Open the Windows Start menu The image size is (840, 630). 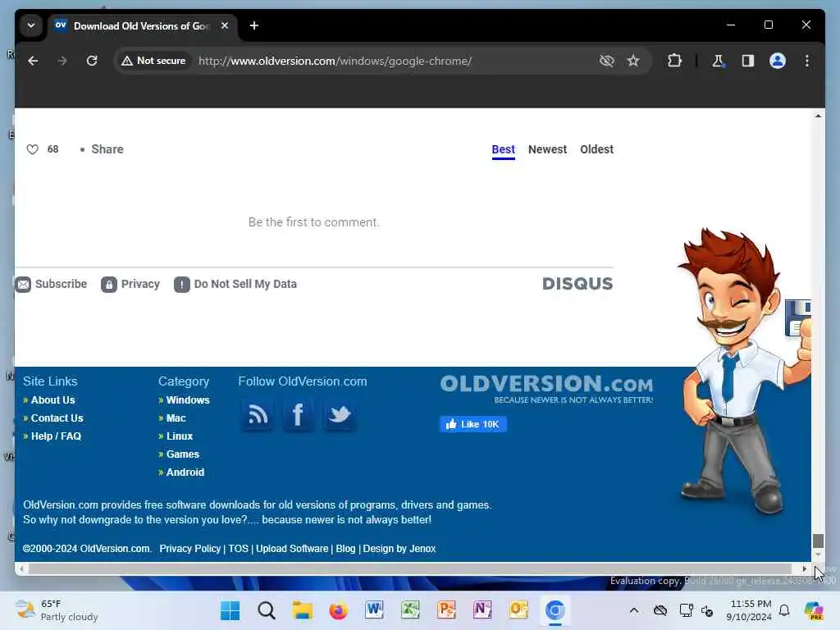click(x=231, y=610)
